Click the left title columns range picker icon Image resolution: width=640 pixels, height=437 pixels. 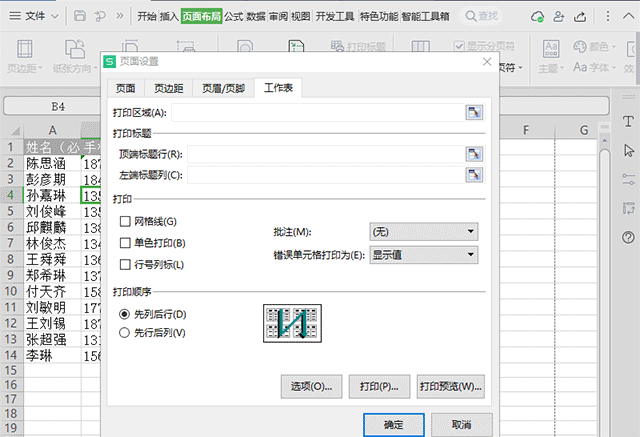pos(474,175)
